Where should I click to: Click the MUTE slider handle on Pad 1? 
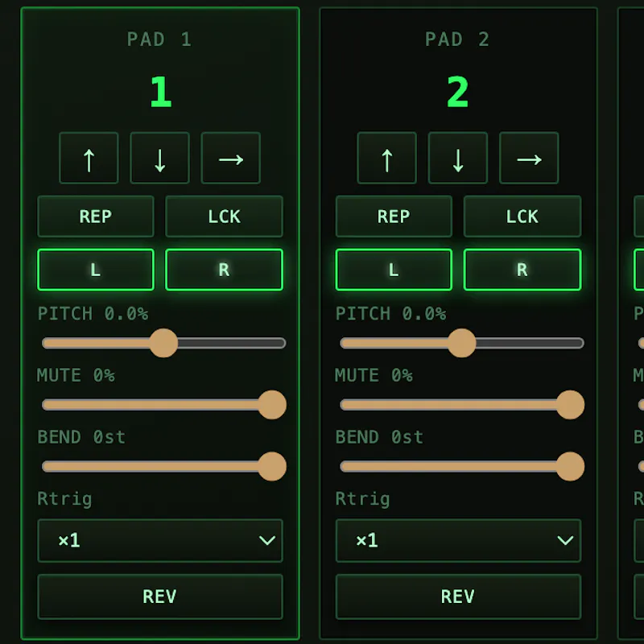[x=272, y=405]
